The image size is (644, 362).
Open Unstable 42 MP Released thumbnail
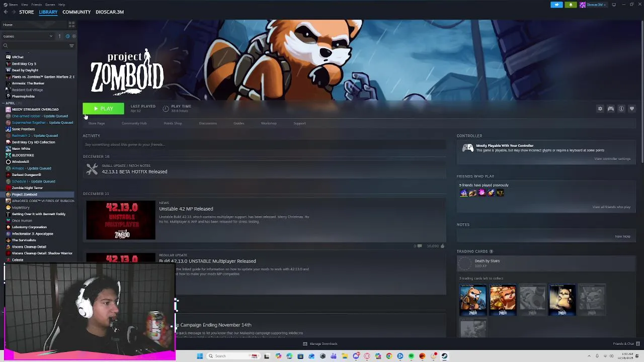pos(121,220)
